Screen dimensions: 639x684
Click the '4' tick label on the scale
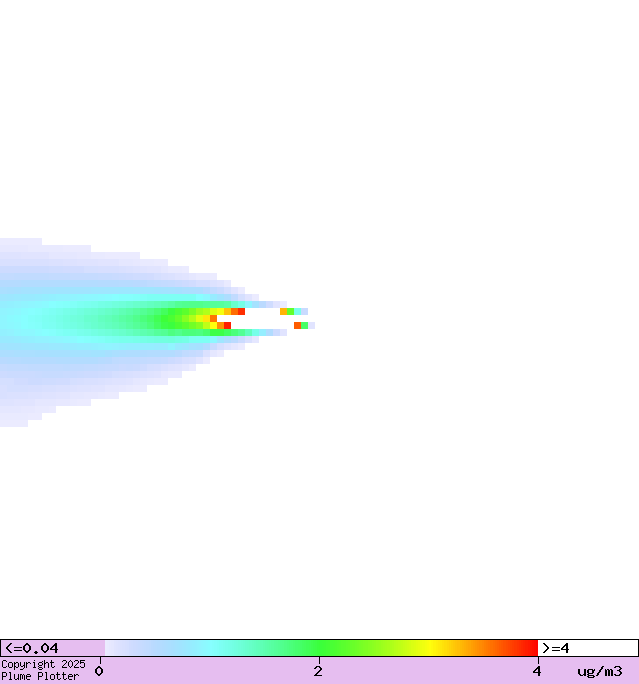(x=537, y=671)
